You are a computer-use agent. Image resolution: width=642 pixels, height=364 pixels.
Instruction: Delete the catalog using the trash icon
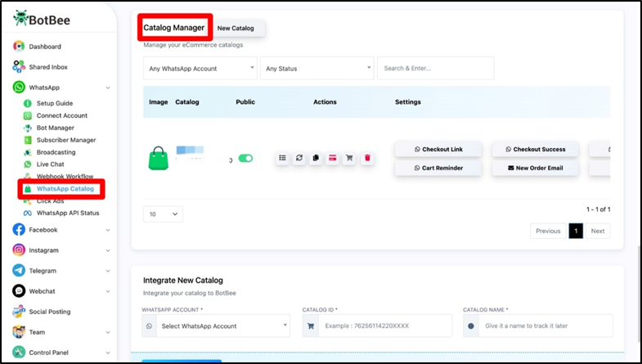coord(367,158)
